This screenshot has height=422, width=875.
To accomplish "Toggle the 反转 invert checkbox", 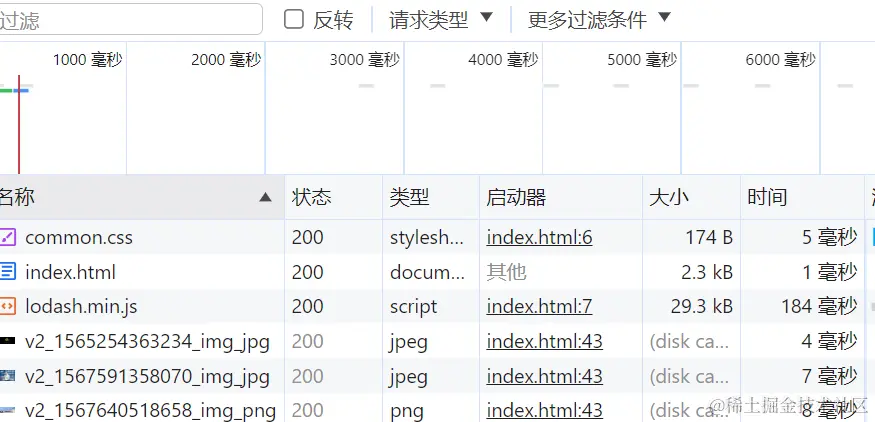I will click(294, 19).
